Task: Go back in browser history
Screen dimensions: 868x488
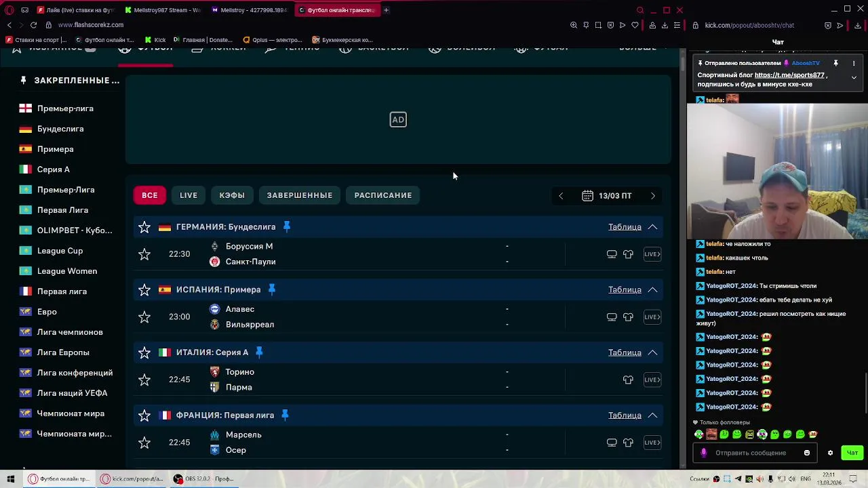Action: point(9,25)
